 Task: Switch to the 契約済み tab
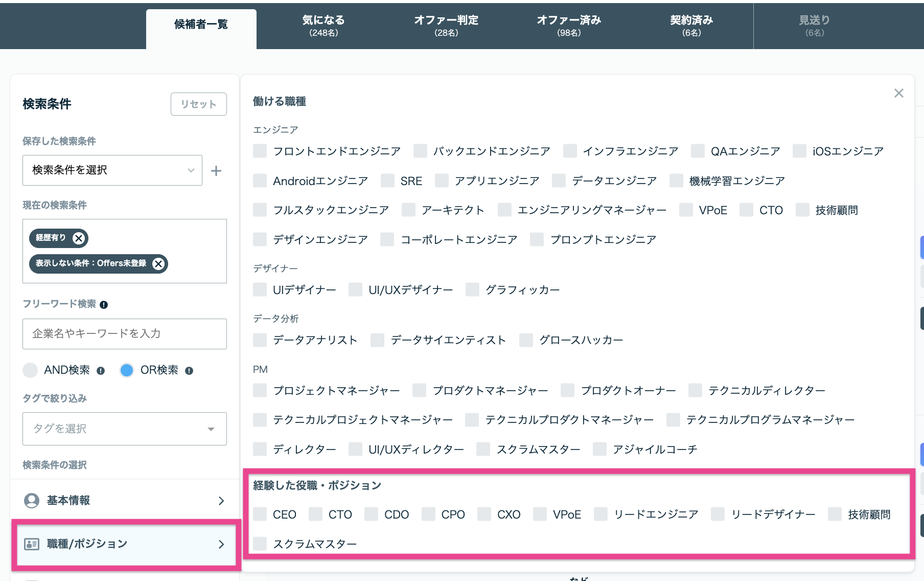coord(691,26)
